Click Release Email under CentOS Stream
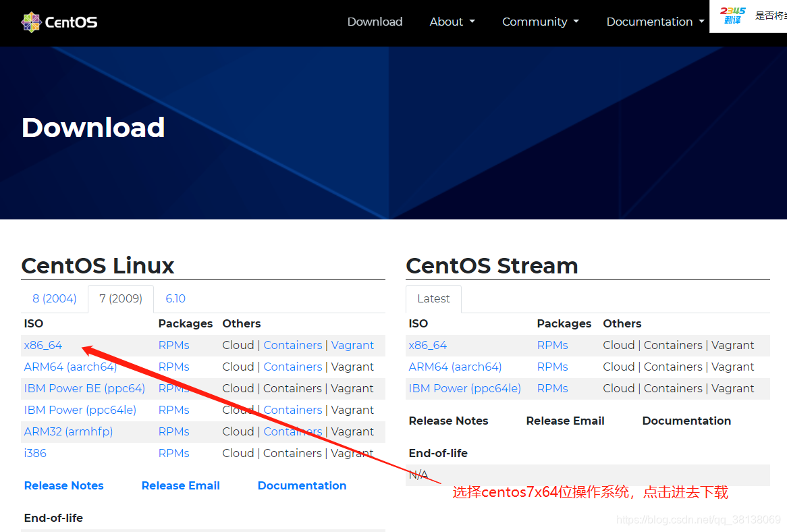 click(x=565, y=421)
